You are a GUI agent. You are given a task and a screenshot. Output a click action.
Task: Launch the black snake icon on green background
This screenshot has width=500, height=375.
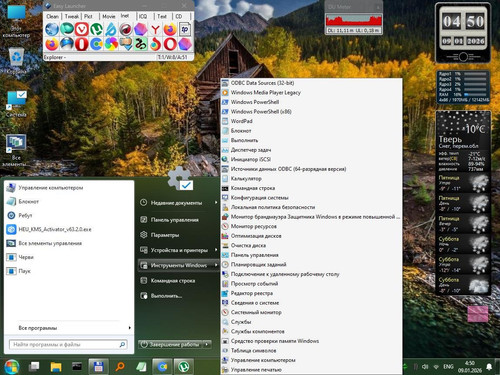(141, 44)
